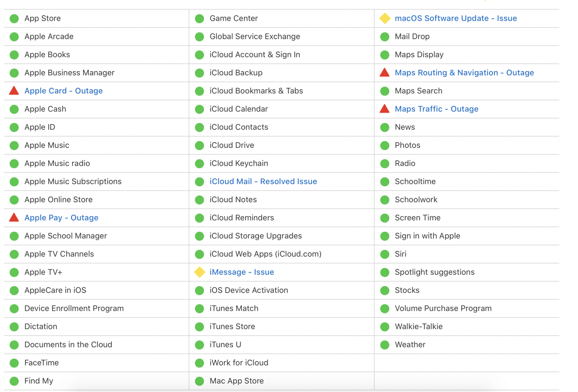Click the Spotlight suggestions entry
578x392 pixels.
[435, 272]
